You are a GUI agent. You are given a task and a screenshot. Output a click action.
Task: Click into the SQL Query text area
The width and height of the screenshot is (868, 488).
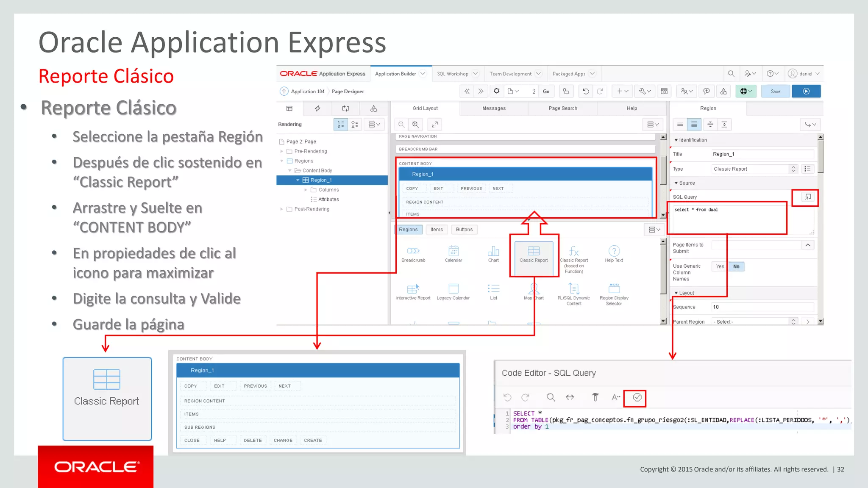tap(743, 219)
